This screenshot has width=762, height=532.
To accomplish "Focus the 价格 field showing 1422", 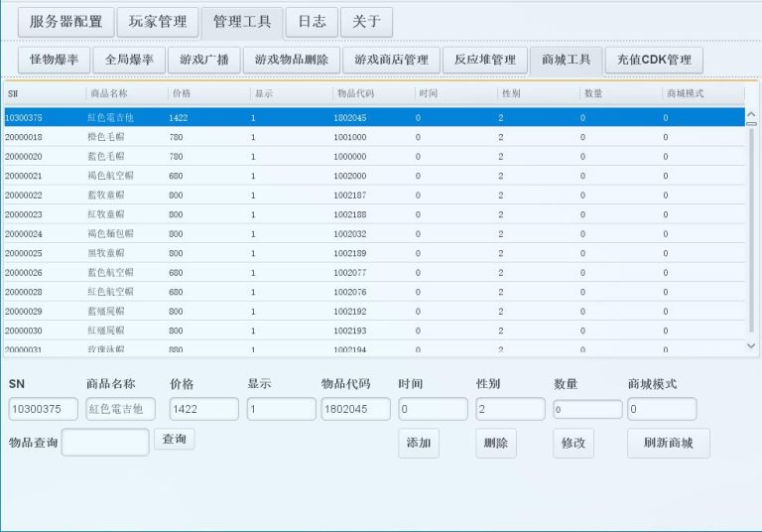I will (203, 409).
